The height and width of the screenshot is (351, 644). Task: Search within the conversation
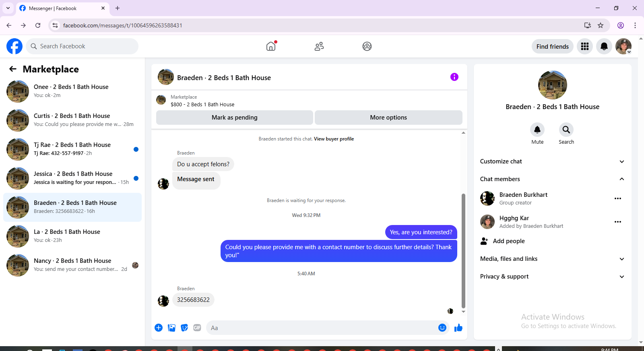click(x=566, y=130)
